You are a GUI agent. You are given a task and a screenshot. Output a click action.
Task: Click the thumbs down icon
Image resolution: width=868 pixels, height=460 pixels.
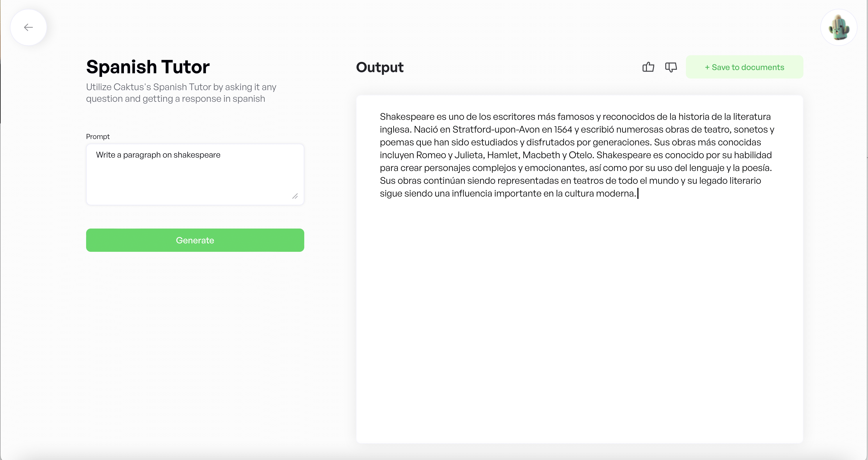(670, 67)
